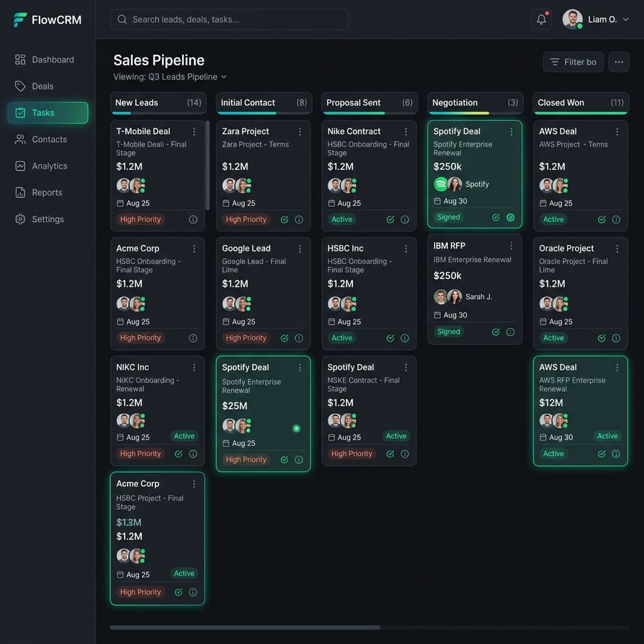Viewport: 644px width, 644px height.
Task: Click the horizontal board scrollbar
Action: point(245,627)
